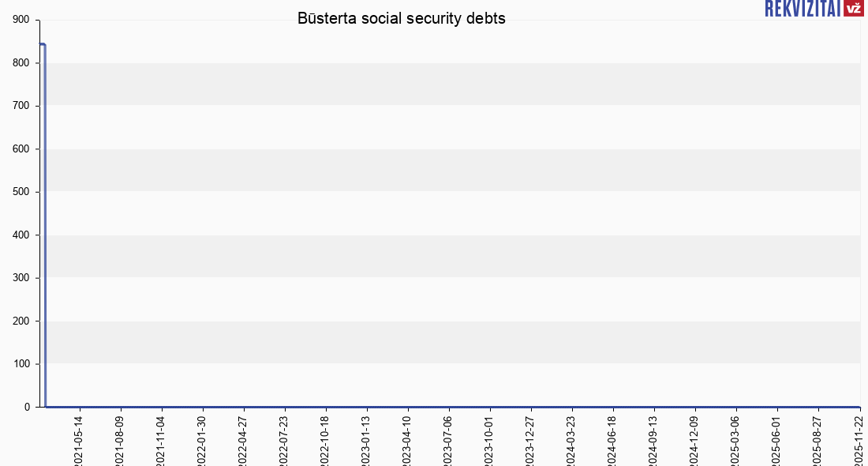This screenshot has width=868, height=466.
Task: Click the 0 y-axis label
Action: point(27,407)
